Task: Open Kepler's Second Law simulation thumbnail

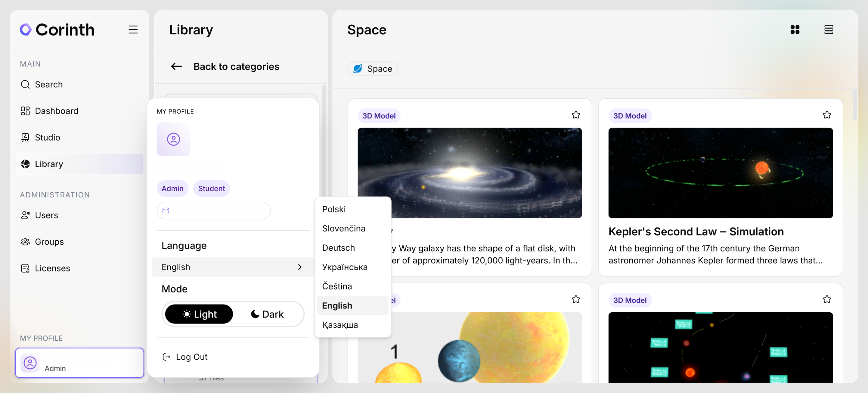Action: pos(720,173)
